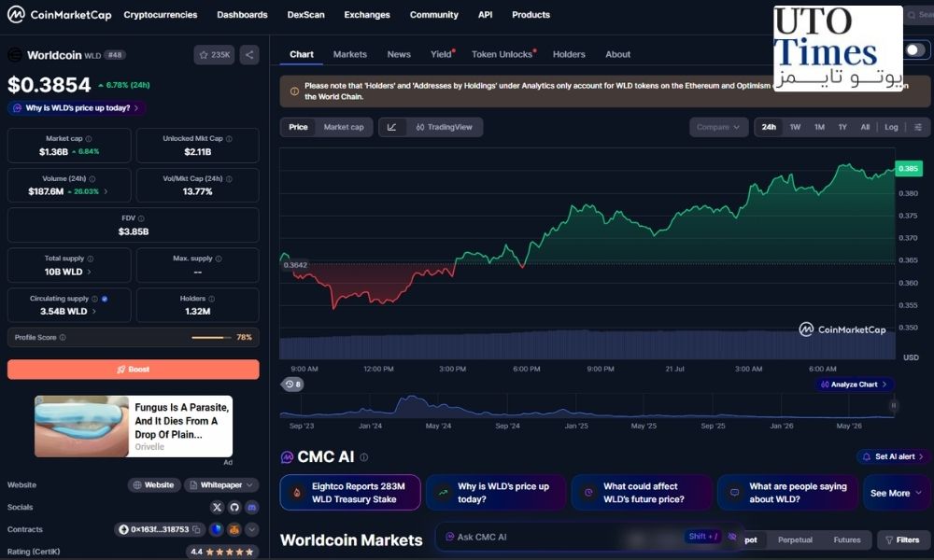Click the Market cap info icon
The image size is (934, 560).
(x=89, y=139)
